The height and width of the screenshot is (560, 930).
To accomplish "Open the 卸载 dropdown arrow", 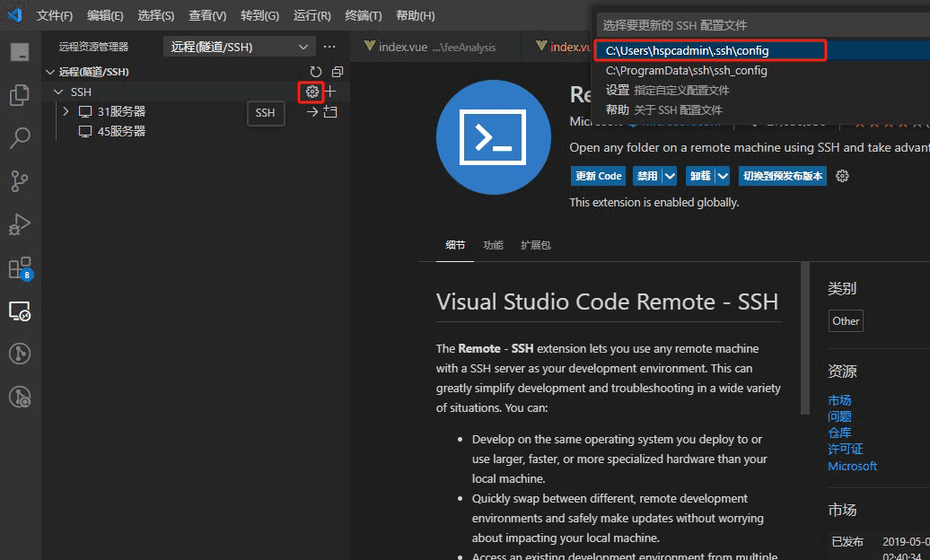I will pyautogui.click(x=723, y=176).
